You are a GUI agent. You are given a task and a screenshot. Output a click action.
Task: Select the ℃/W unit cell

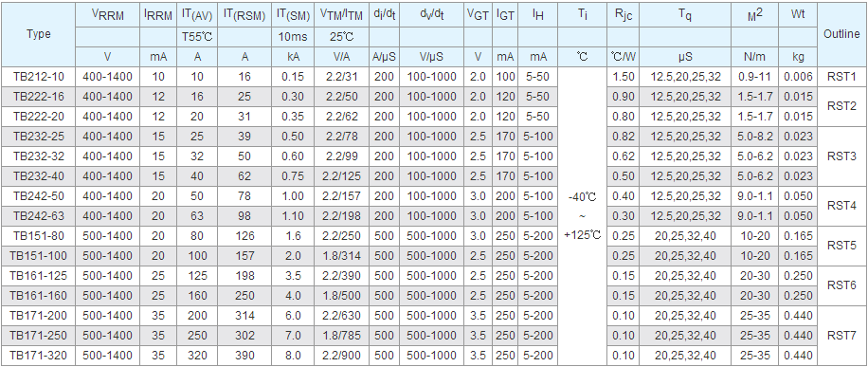click(x=623, y=57)
